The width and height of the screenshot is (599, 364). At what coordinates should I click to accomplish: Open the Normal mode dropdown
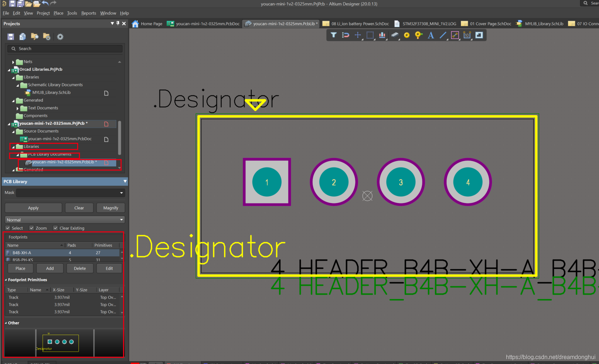(x=65, y=220)
